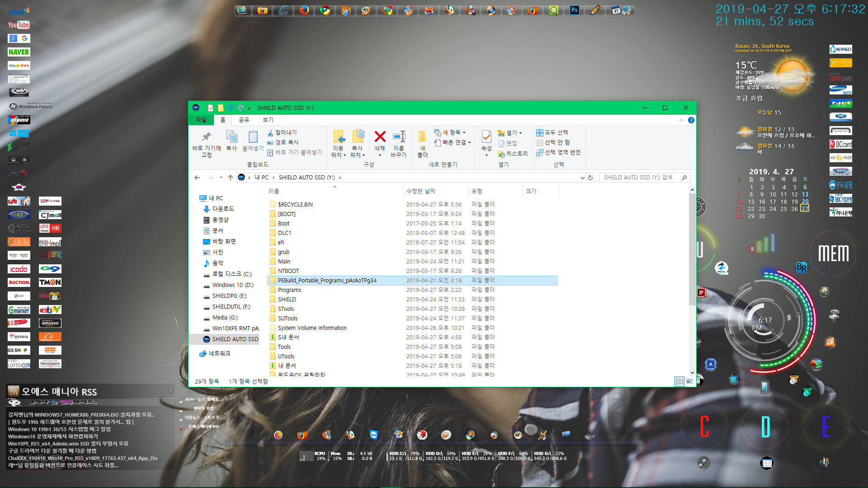The height and width of the screenshot is (488, 868).
Task: Click the blue help question mark icon
Action: 691,120
